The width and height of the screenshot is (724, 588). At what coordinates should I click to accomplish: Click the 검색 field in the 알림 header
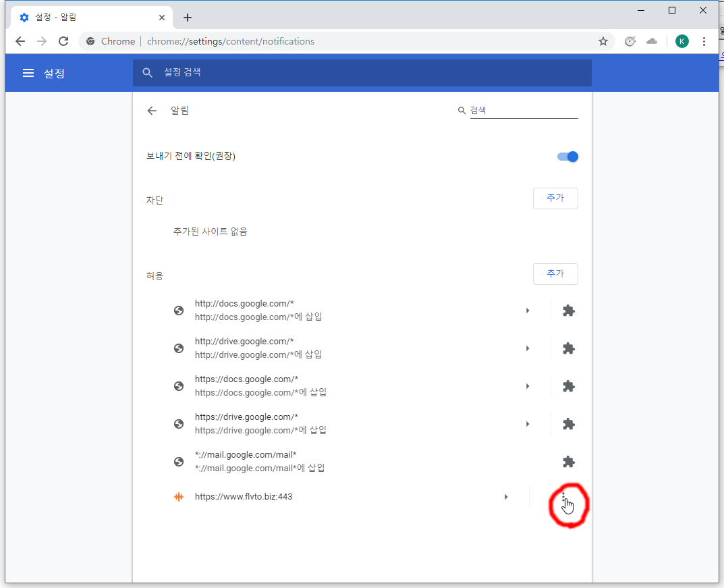click(523, 111)
